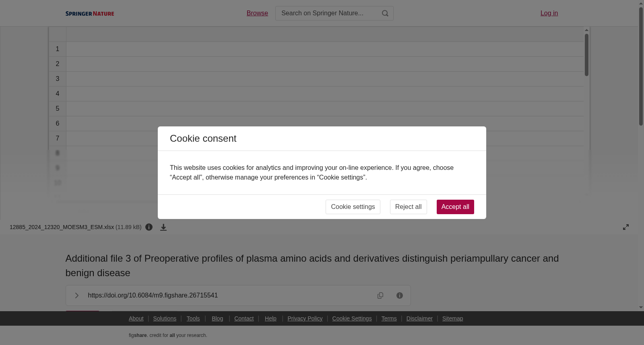Reject all cookies
644x345 pixels.
(x=408, y=207)
